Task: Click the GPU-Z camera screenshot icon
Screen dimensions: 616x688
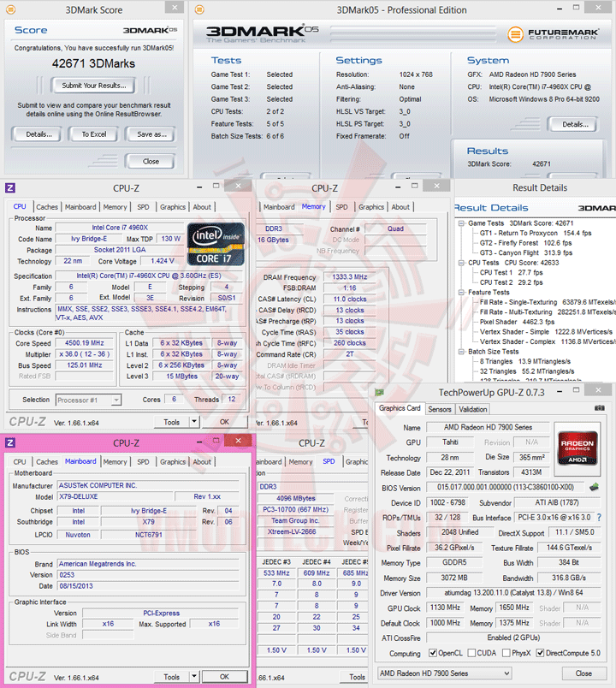Action: coord(600,408)
